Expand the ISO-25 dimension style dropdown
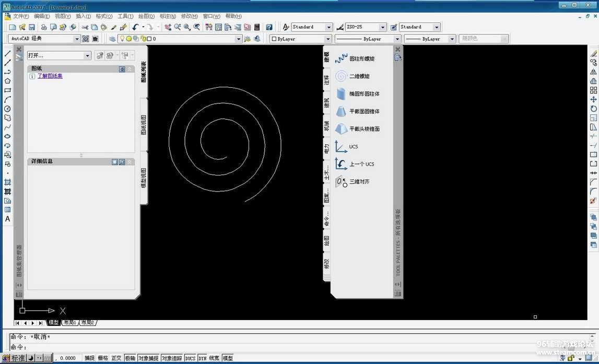The width and height of the screenshot is (599, 364). (382, 27)
